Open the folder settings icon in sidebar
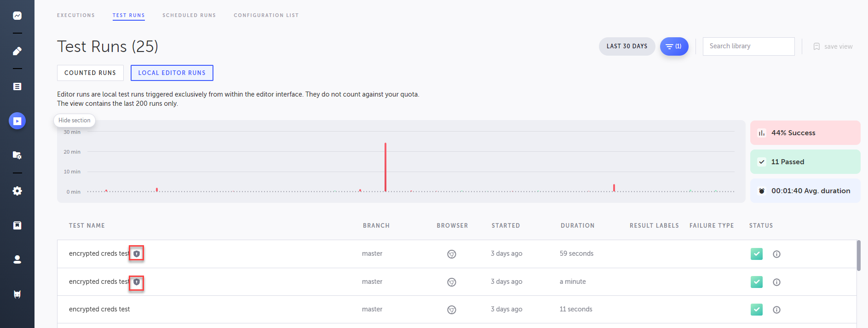The height and width of the screenshot is (328, 868). tap(17, 155)
